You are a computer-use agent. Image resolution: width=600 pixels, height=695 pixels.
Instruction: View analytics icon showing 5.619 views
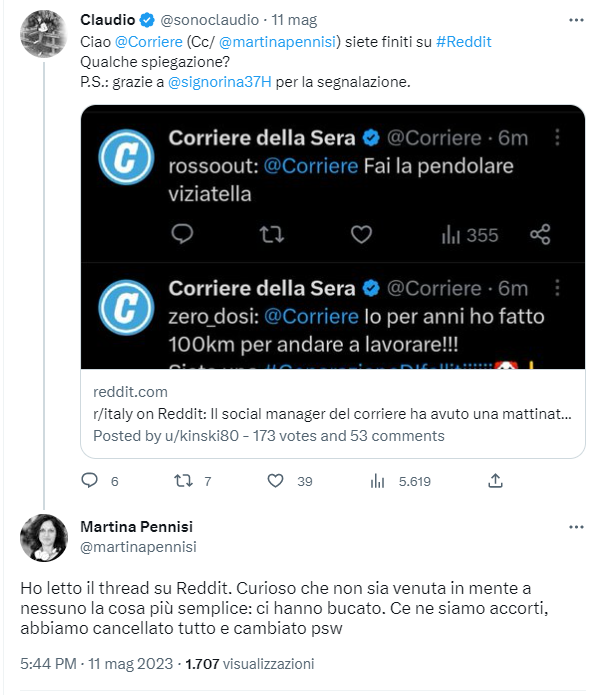coord(377,481)
